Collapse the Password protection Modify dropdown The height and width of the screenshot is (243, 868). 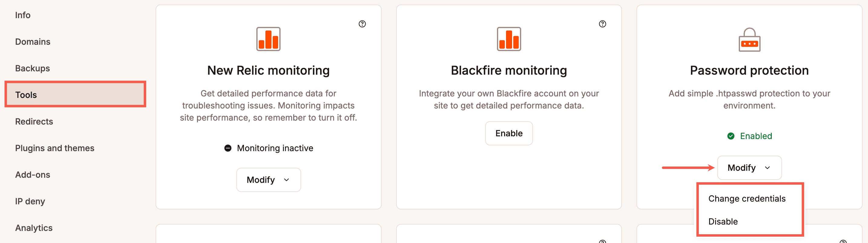point(749,168)
